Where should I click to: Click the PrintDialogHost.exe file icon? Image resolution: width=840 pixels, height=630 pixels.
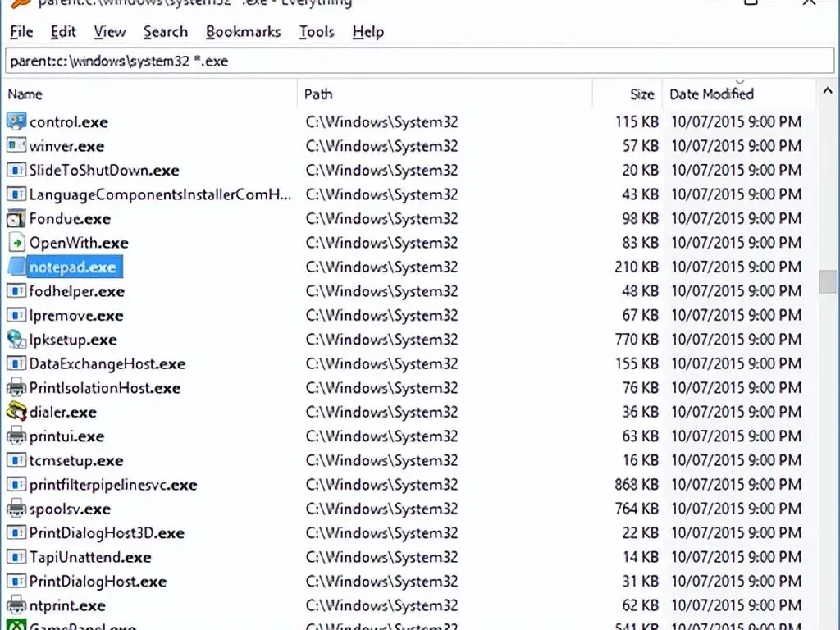[16, 582]
